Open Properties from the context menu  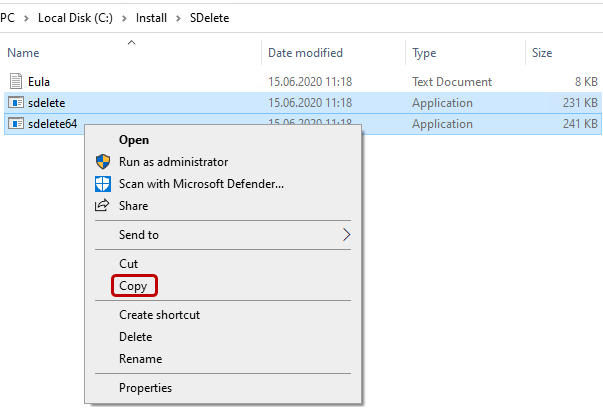coord(145,388)
